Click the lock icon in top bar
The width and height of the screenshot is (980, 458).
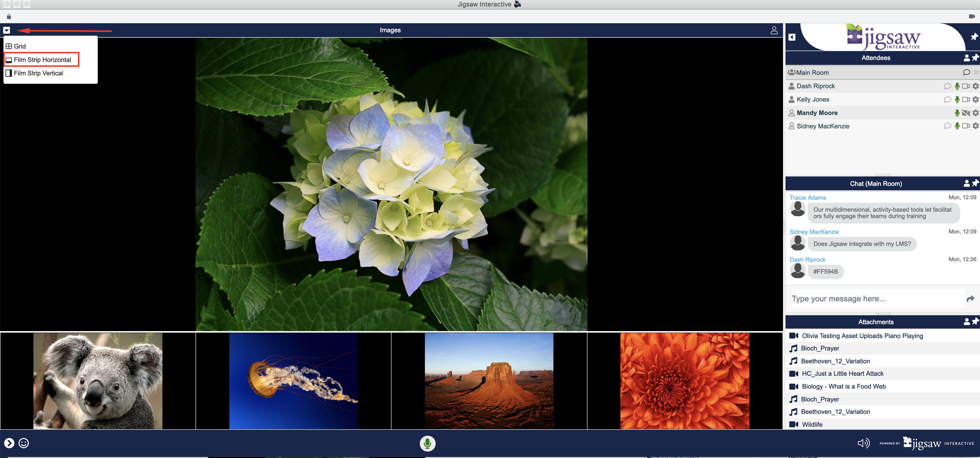[x=9, y=16]
